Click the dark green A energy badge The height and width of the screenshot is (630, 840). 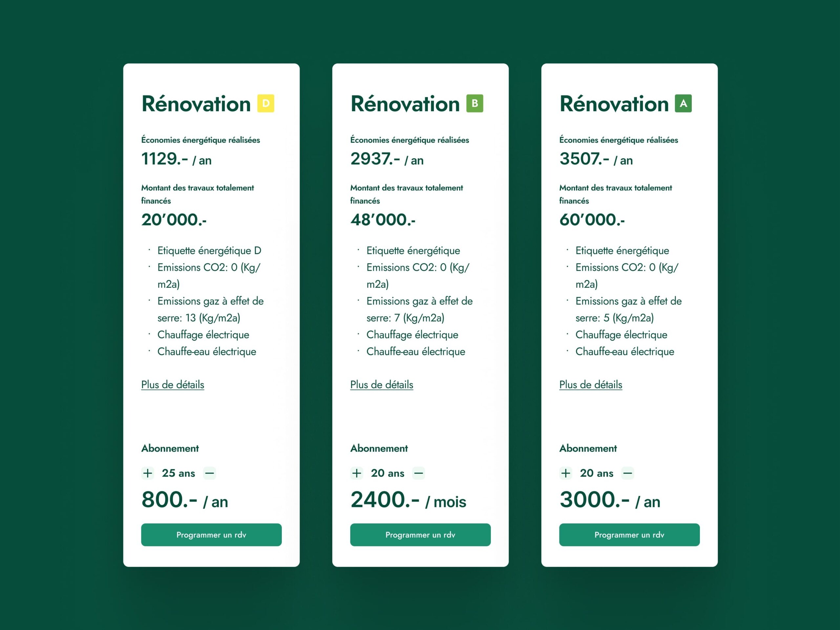point(683,103)
